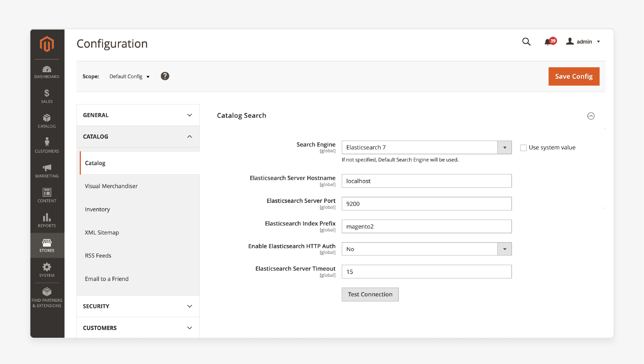The height and width of the screenshot is (364, 644).
Task: Click the Configuration page title
Action: pyautogui.click(x=112, y=44)
